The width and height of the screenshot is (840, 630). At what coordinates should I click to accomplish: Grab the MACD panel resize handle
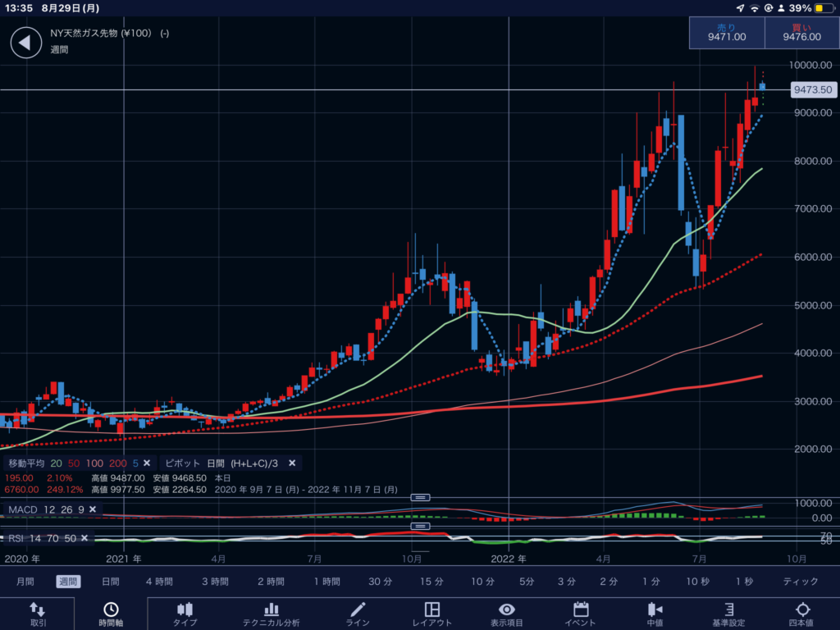tap(420, 497)
